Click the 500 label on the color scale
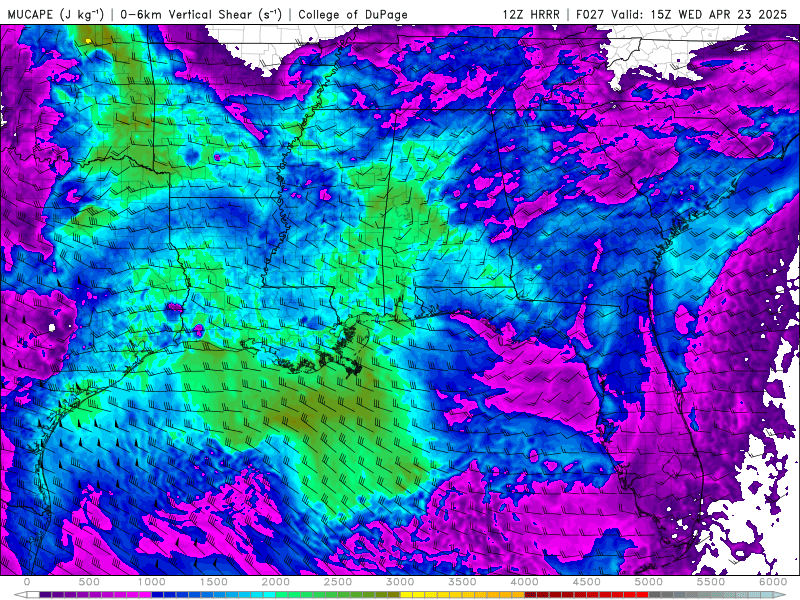Viewport: 800px width, 600px height. coord(89,582)
